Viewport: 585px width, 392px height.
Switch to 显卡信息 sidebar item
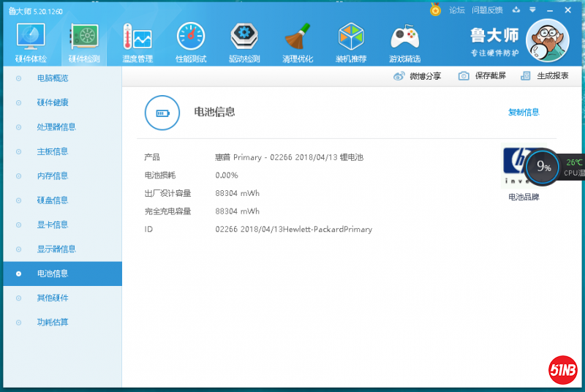[x=53, y=225]
